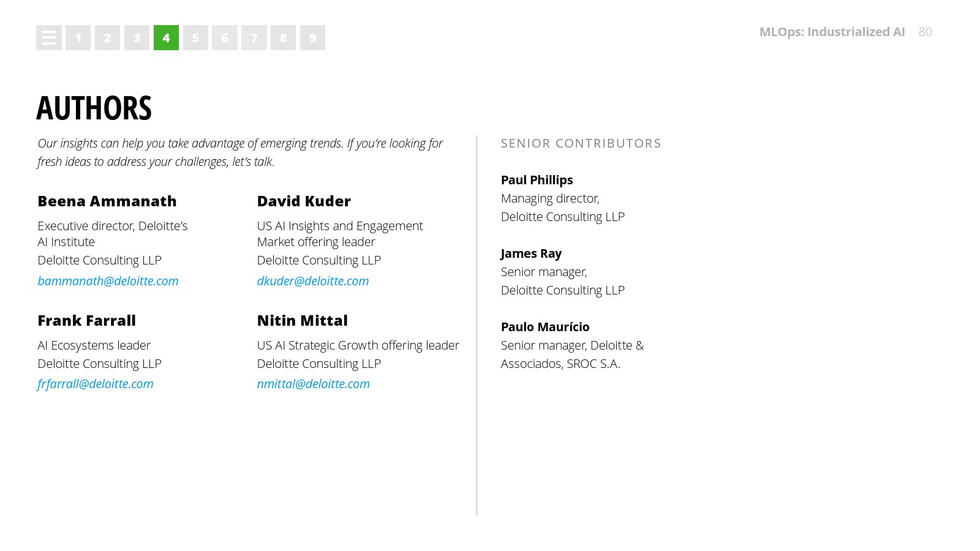Select the Senior Contributors heading
The height and width of the screenshot is (551, 980).
click(x=581, y=143)
